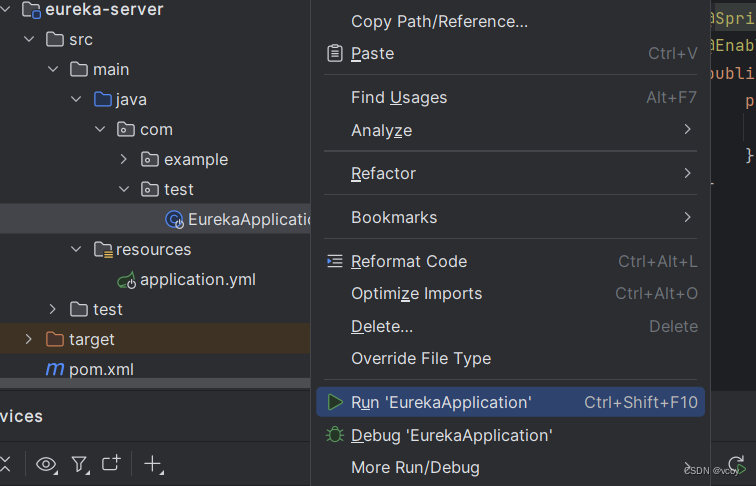The image size is (756, 486).
Task: Expand the target folder chevron
Action: point(29,339)
